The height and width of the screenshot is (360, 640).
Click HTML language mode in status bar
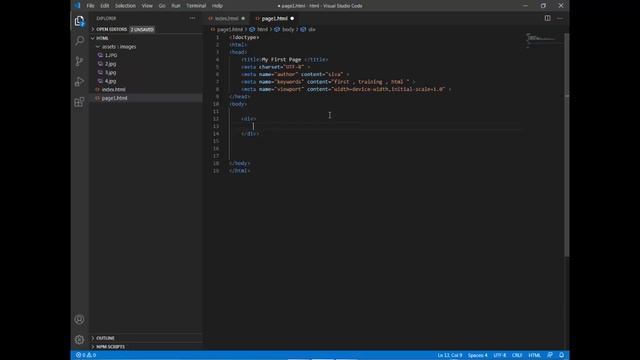534,355
